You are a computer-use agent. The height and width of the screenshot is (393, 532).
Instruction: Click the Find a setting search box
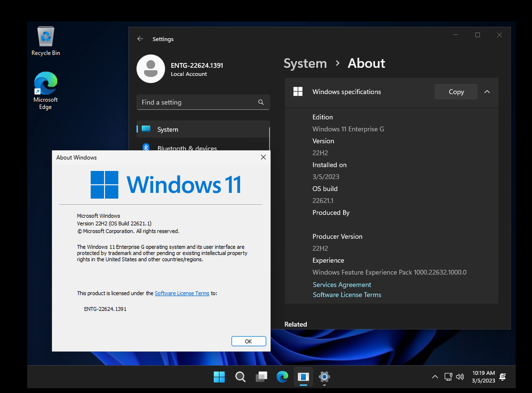click(203, 102)
